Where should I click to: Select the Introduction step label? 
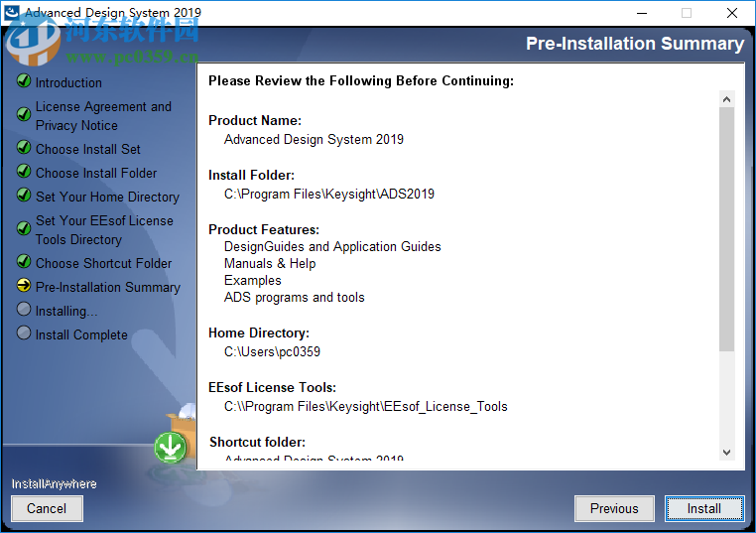tap(68, 83)
